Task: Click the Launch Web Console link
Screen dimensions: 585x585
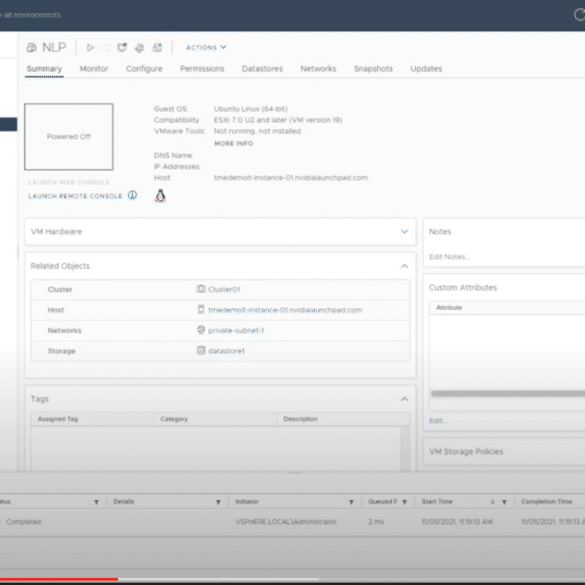Action: point(69,182)
